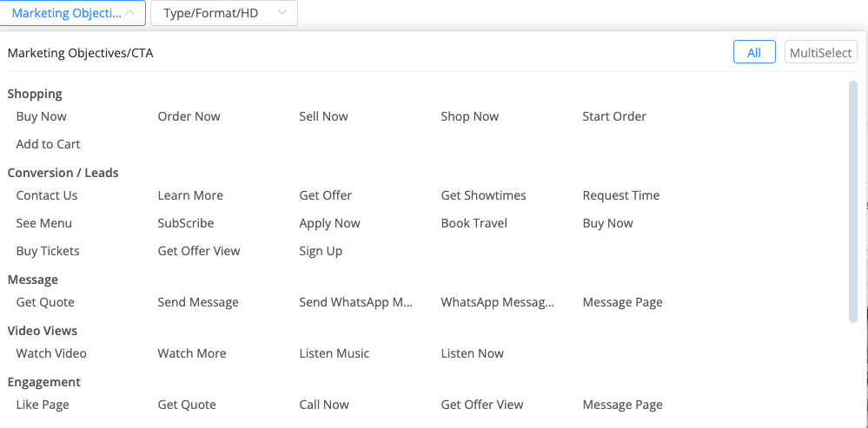
Task: Open the Type/Format/HD dropdown
Action: point(223,13)
